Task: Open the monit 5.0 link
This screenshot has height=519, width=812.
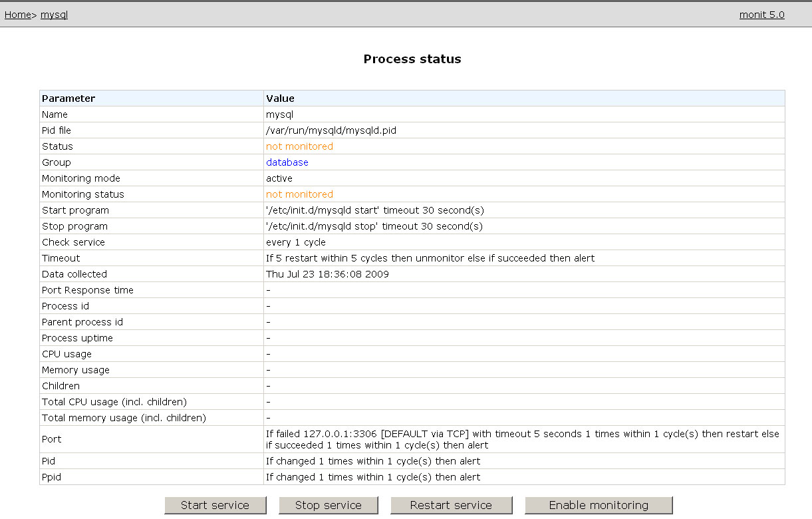Action: pyautogui.click(x=761, y=15)
